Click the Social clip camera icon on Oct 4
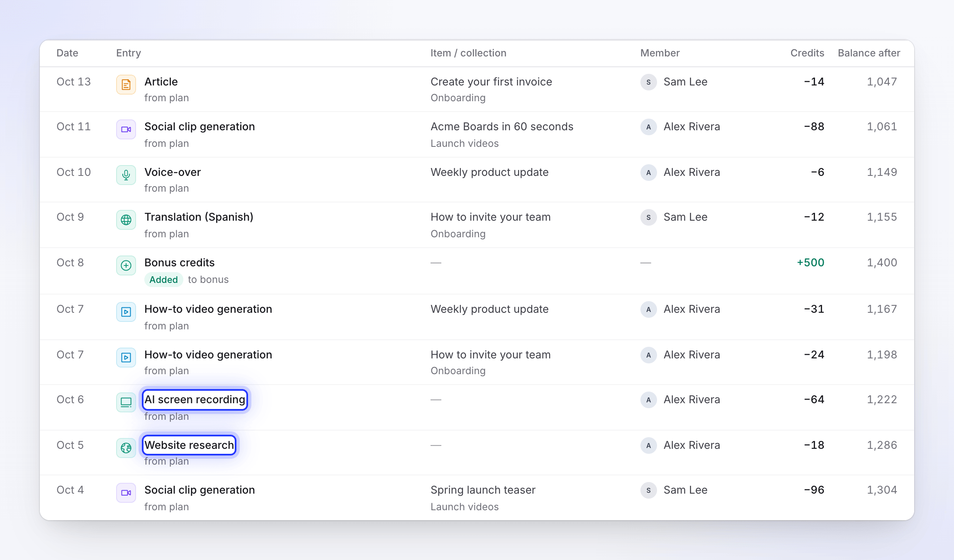Viewport: 954px width, 560px height. click(x=126, y=493)
